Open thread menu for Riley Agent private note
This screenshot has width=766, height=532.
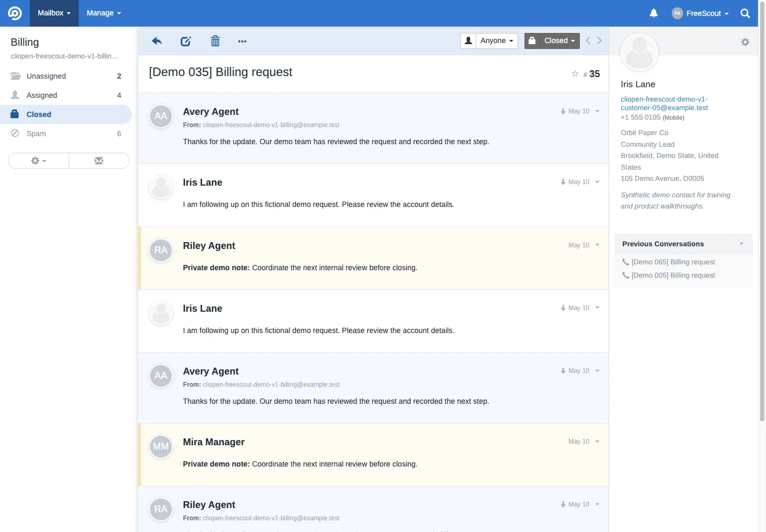coord(597,245)
